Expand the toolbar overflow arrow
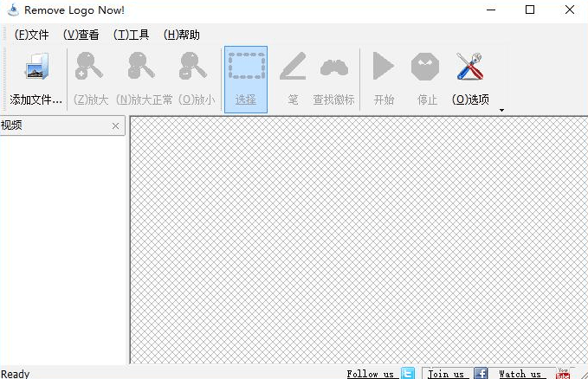Screen dimensions: 588x379 point(501,110)
